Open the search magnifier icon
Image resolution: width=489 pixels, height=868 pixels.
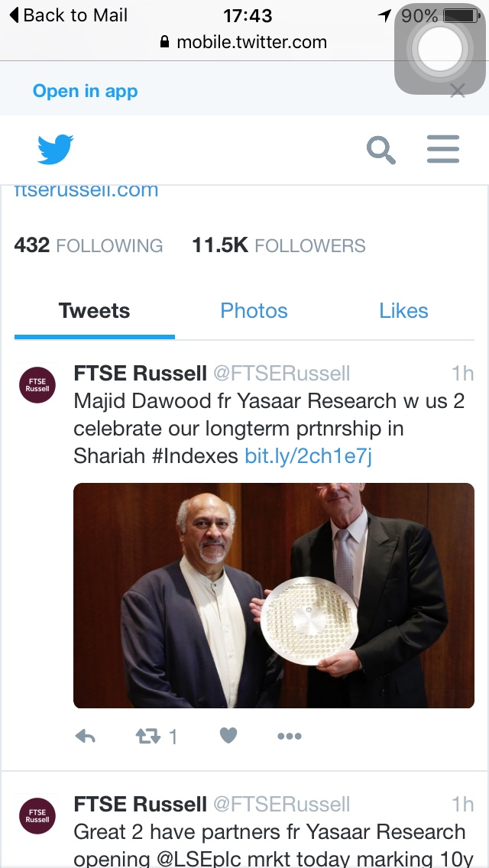click(381, 150)
